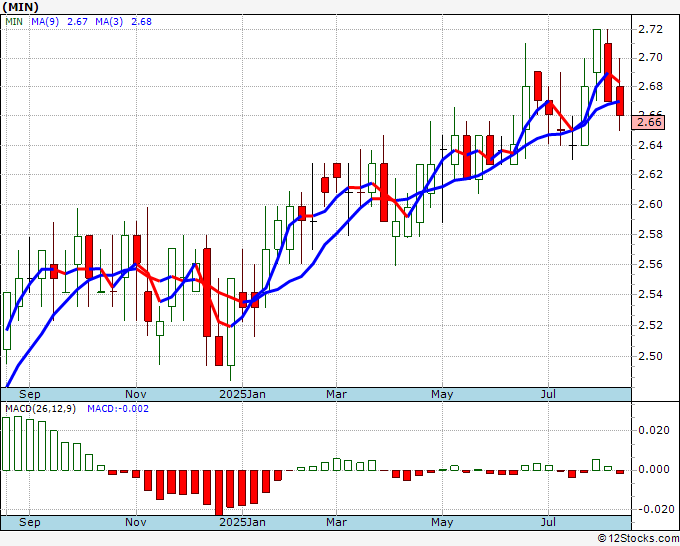Click the Mar label on MACD axis
The image size is (680, 546).
[x=337, y=522]
